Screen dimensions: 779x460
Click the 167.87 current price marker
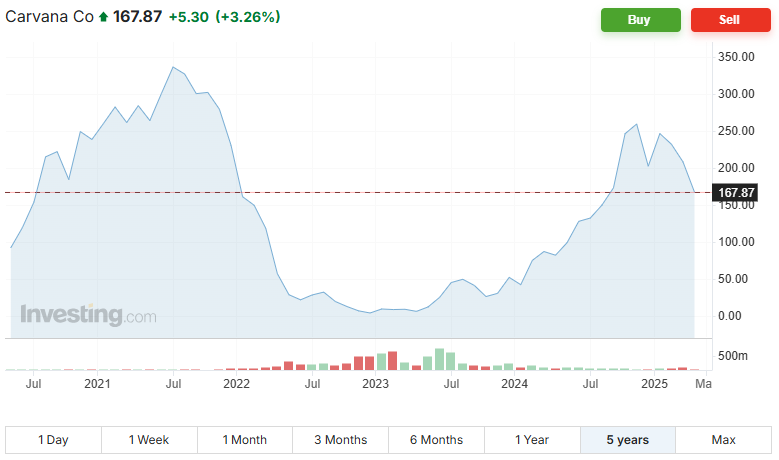coord(736,192)
